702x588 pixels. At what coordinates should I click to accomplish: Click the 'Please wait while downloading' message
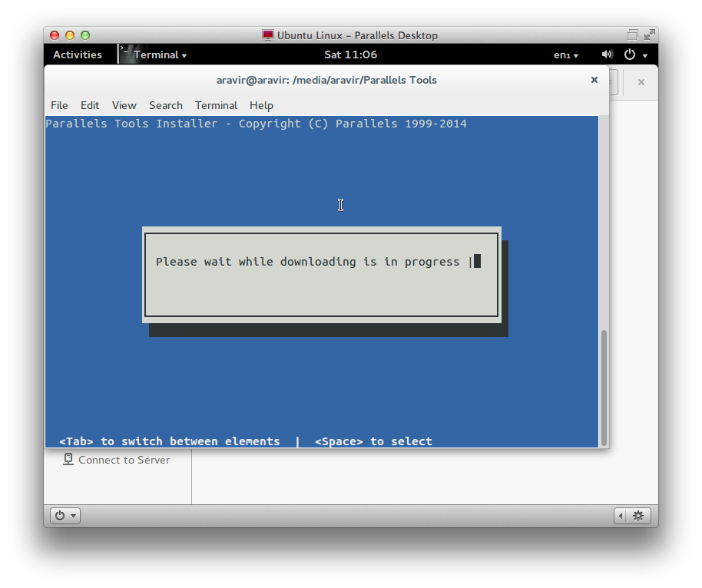click(x=307, y=262)
